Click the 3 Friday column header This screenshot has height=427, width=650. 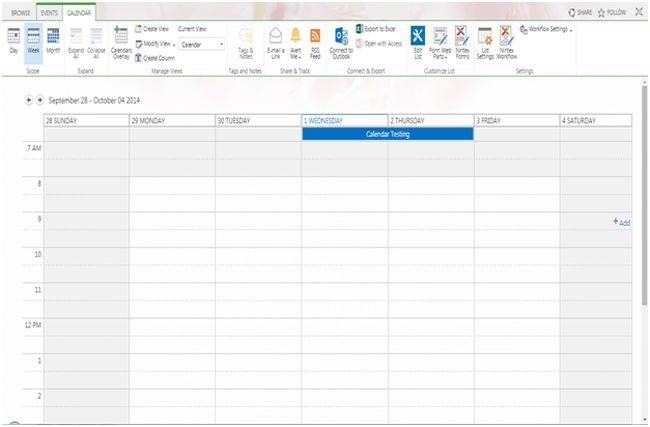coord(517,121)
